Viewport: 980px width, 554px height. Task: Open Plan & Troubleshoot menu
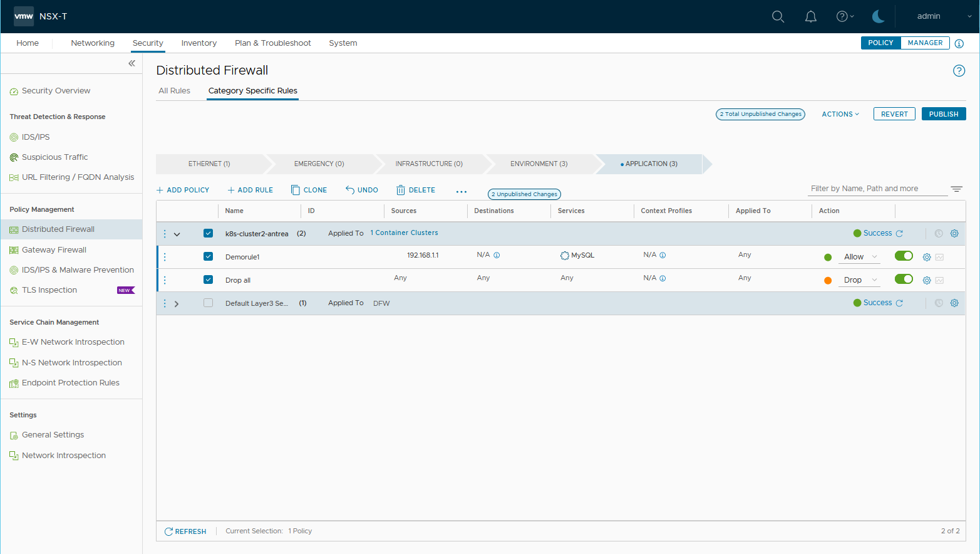tap(273, 43)
